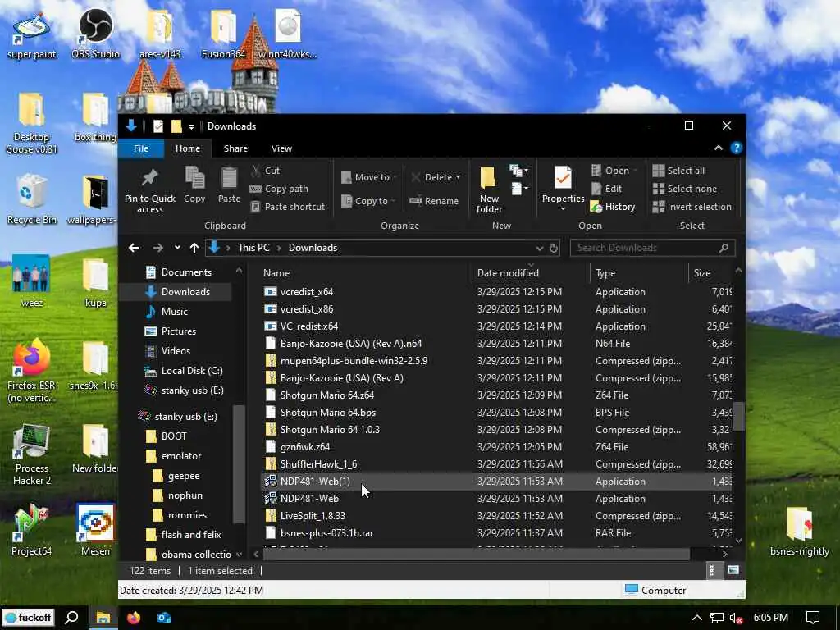Show hidden system tray icons
This screenshot has width=840, height=630.
696,618
